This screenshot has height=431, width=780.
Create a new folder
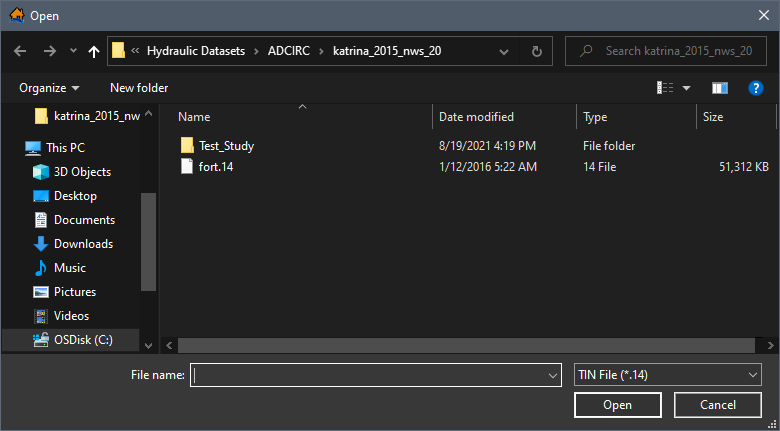[x=139, y=88]
